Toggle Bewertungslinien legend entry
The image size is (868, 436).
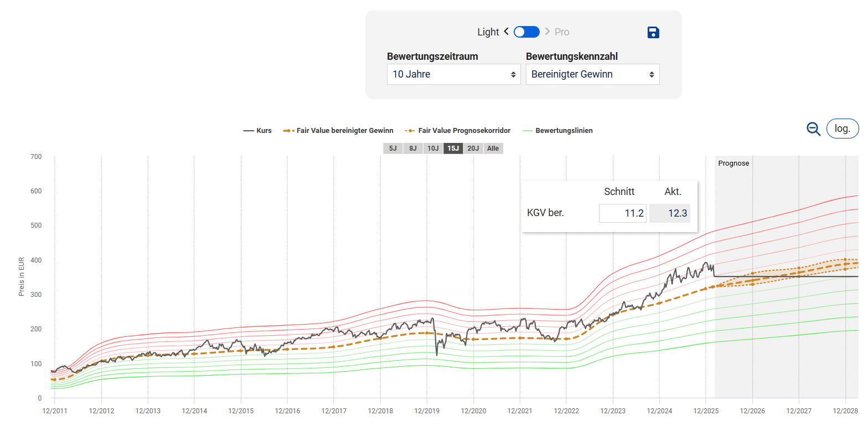coord(557,131)
